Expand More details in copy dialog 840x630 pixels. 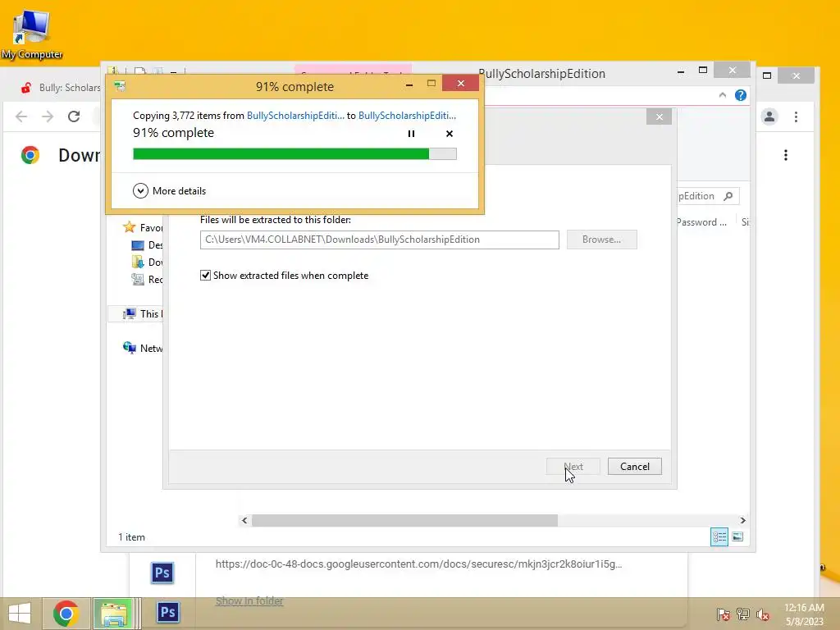click(169, 190)
